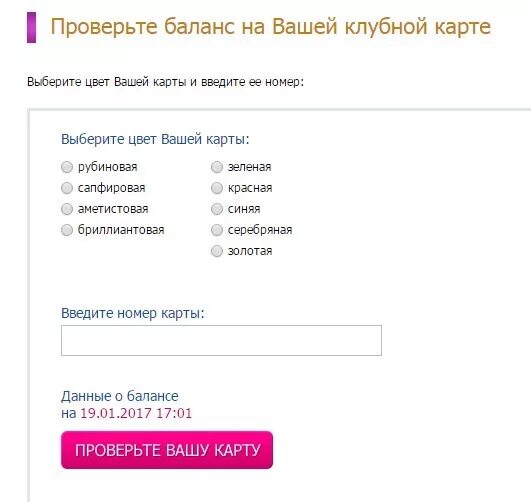The width and height of the screenshot is (531, 502).
Task: Click the серебряная label text
Action: (x=260, y=230)
